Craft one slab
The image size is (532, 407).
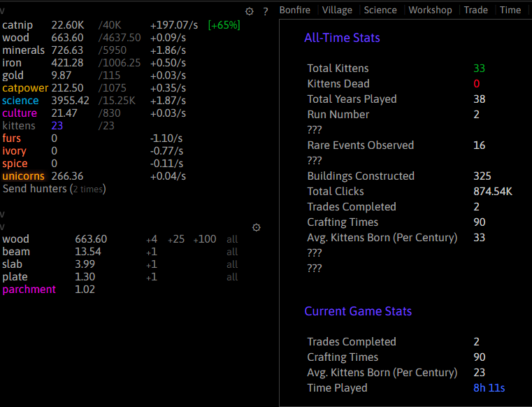pos(152,264)
